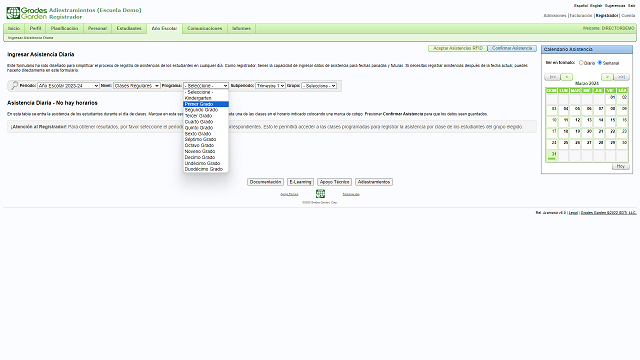The height and width of the screenshot is (360, 640).
Task: Go to previous month in calendar
Action: pos(567,77)
